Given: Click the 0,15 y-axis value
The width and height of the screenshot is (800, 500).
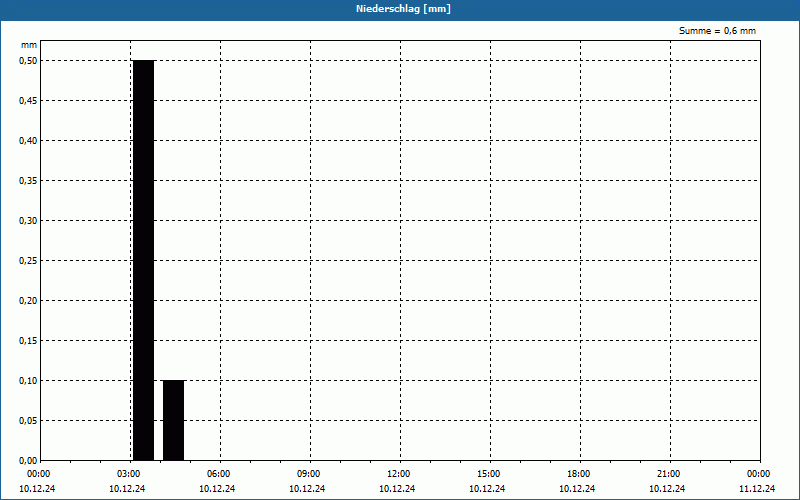Looking at the screenshot, I should coord(28,341).
